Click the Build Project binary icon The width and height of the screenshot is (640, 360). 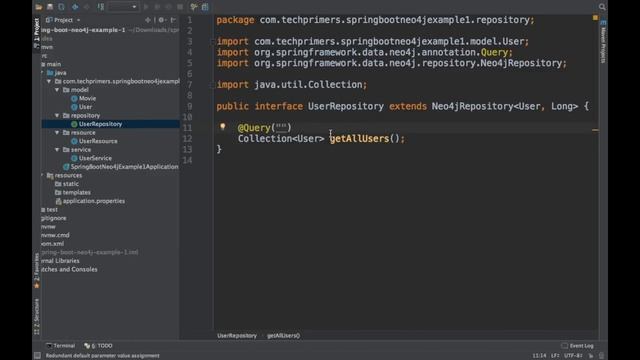click(x=101, y=7)
